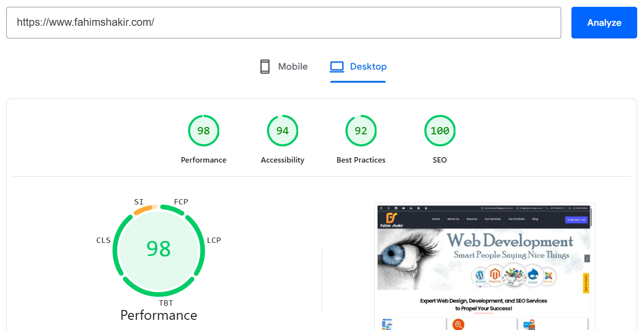Click the yellow Get In Touch tab
This screenshot has width=644, height=330.
[587, 281]
